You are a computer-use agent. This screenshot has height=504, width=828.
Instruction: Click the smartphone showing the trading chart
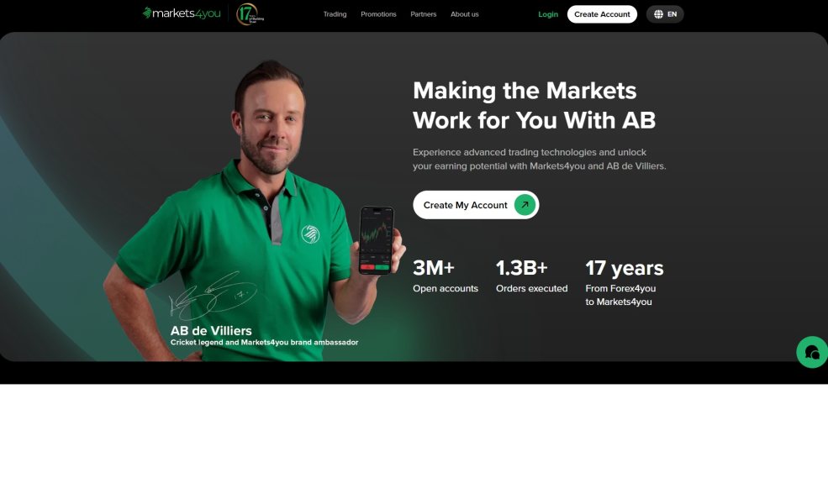[377, 240]
